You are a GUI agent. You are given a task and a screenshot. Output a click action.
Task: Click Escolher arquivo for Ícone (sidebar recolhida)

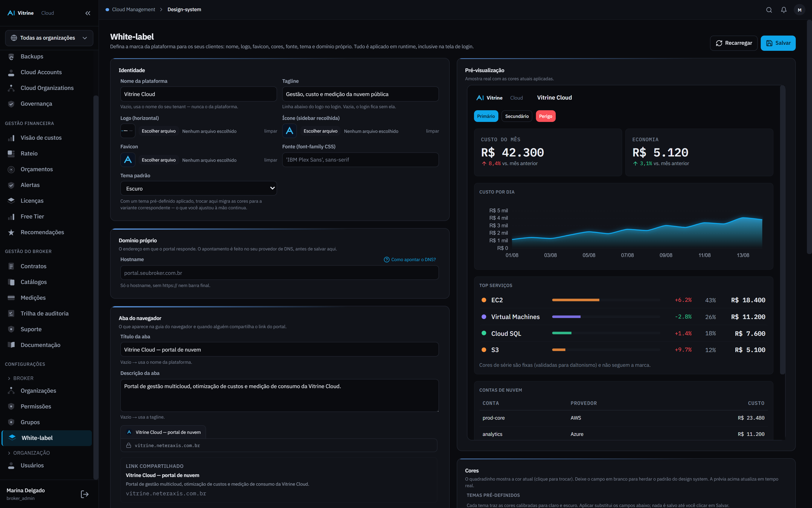coord(320,131)
